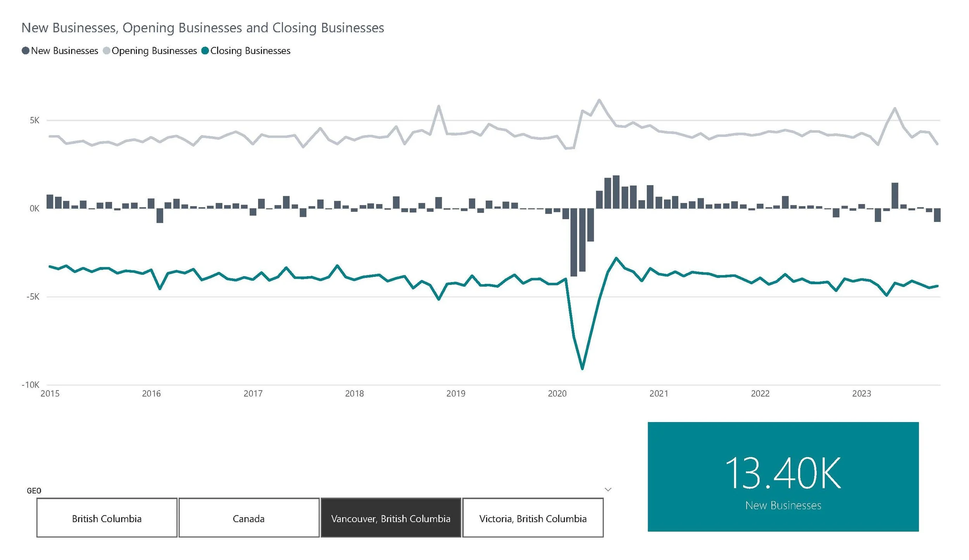969x560 pixels.
Task: Expand the GEO slicer chevron
Action: (608, 490)
